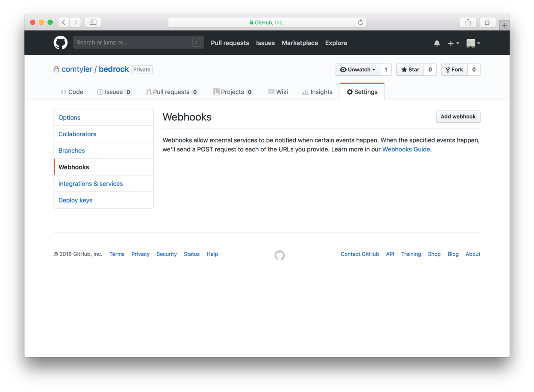
Task: Open the Privacy footer link
Action: 141,254
